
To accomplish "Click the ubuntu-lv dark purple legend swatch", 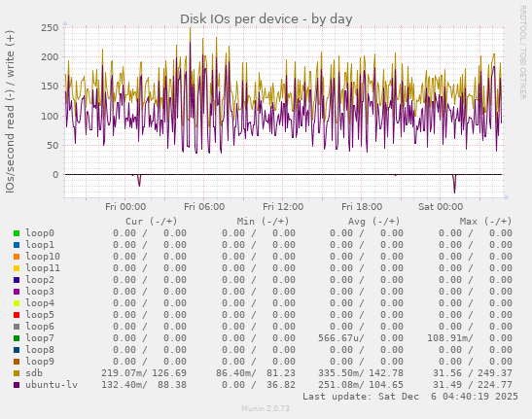I will pyautogui.click(x=17, y=385).
